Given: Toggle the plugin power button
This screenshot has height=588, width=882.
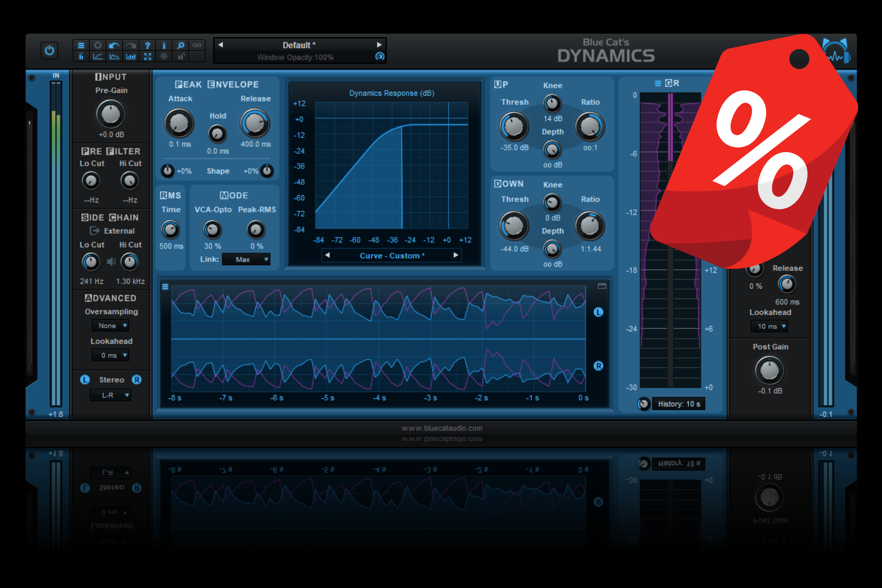Looking at the screenshot, I should coord(49,50).
